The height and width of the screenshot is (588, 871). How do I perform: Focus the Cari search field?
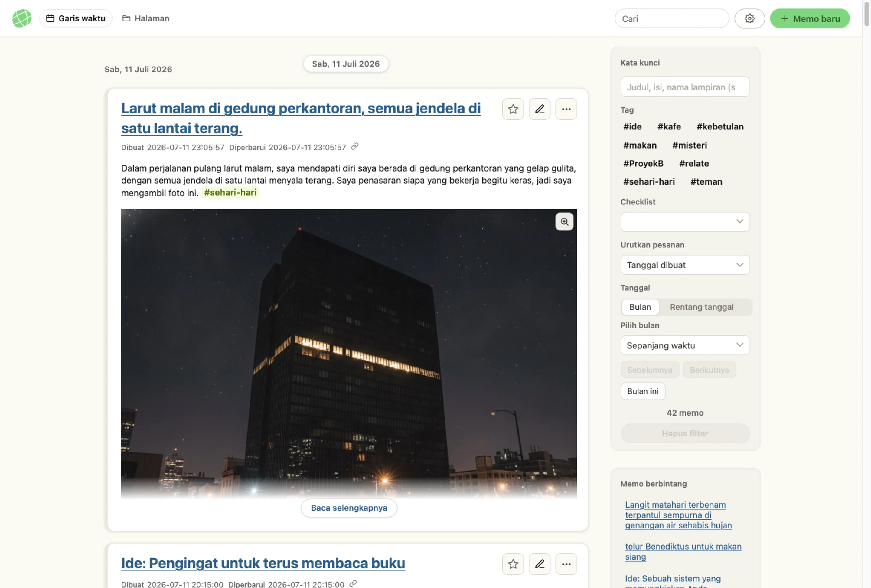(x=672, y=18)
